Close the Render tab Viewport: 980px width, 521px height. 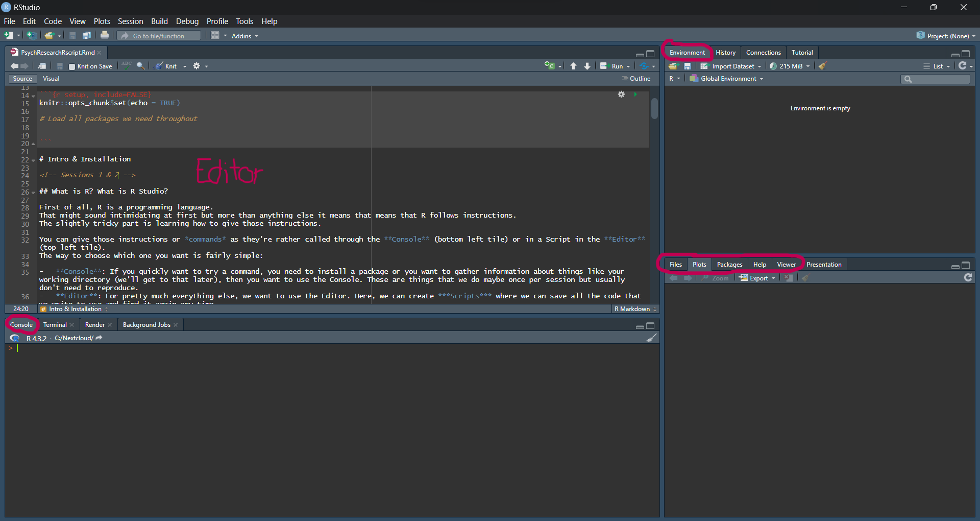[x=110, y=325]
